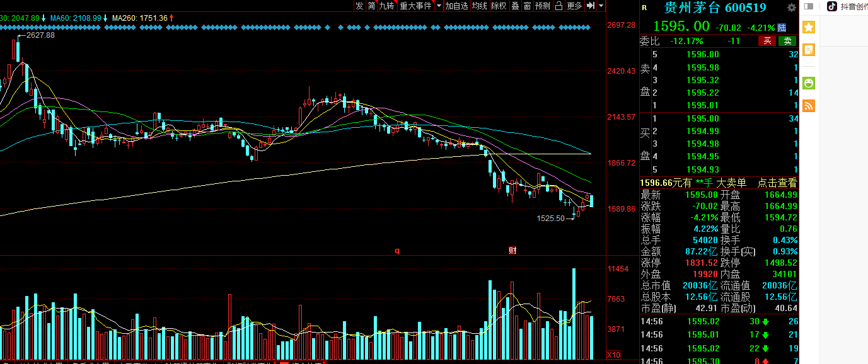The height and width of the screenshot is (364, 868).
Task: Click the 发 toolbar button
Action: [359, 6]
